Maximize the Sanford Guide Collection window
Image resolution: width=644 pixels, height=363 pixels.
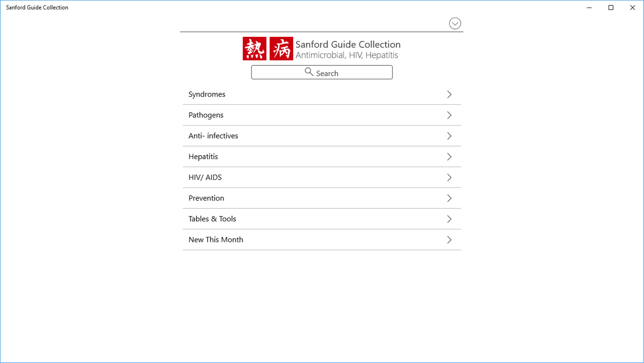611,8
